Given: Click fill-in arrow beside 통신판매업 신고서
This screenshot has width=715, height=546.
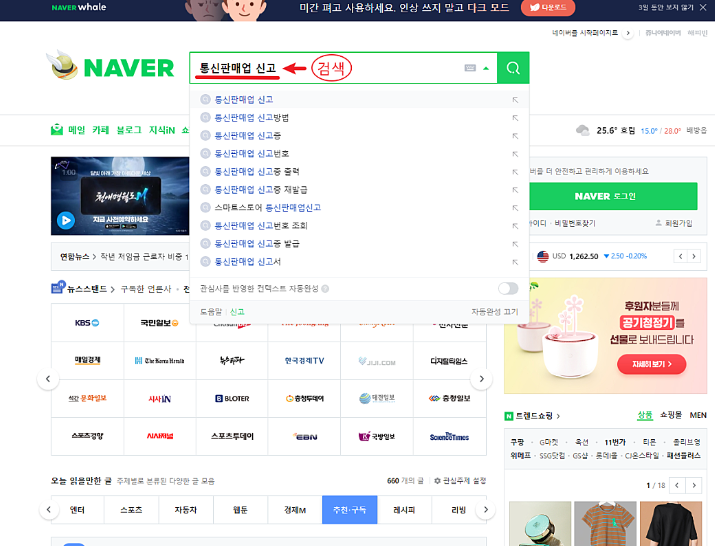Looking at the screenshot, I should [x=515, y=262].
